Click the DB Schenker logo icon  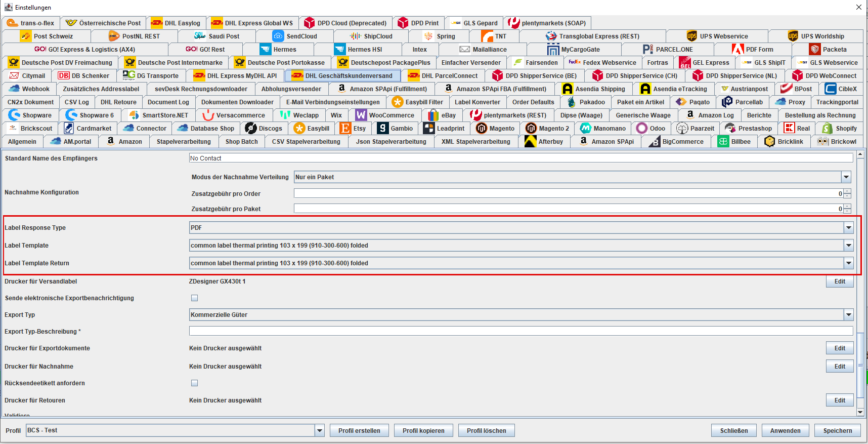[x=63, y=75]
